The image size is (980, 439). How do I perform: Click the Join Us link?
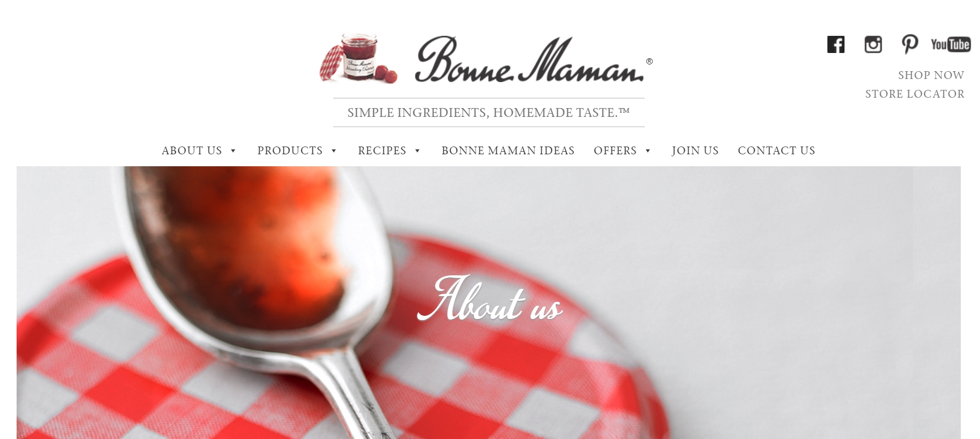coord(695,151)
